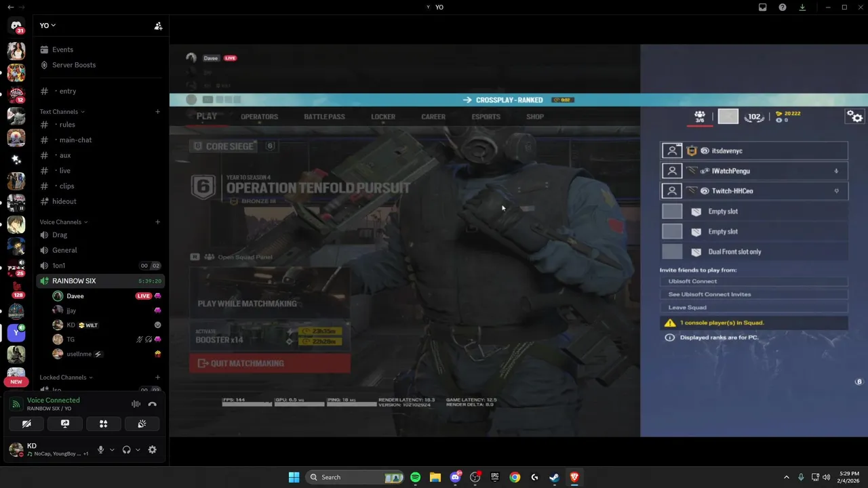
Task: Open the live text channel
Action: (x=100, y=171)
